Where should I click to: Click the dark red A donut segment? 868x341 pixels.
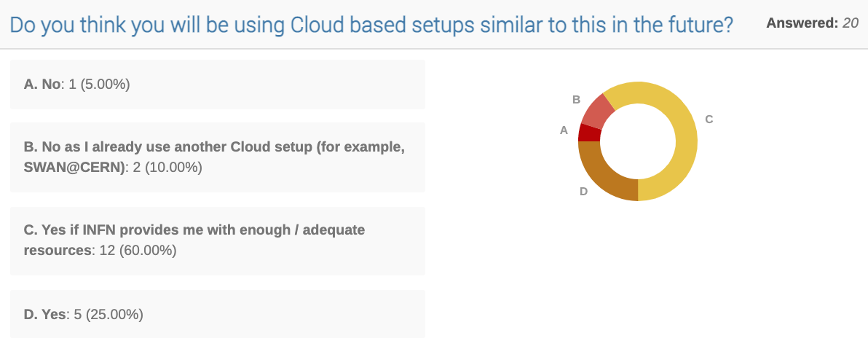click(589, 133)
